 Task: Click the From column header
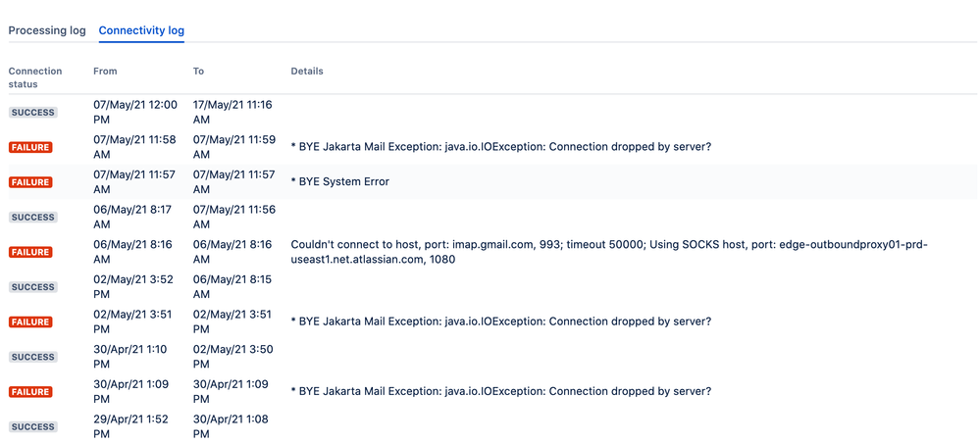[105, 72]
